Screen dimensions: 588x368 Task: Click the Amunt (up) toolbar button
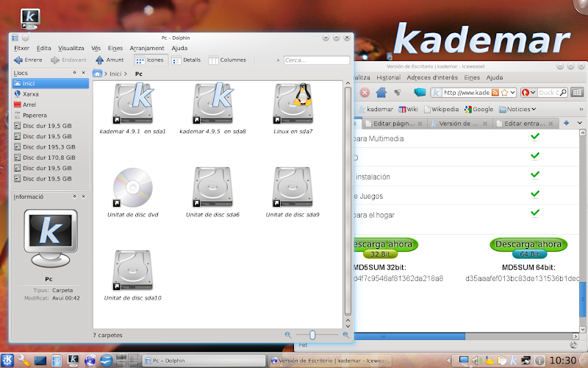[x=110, y=60]
